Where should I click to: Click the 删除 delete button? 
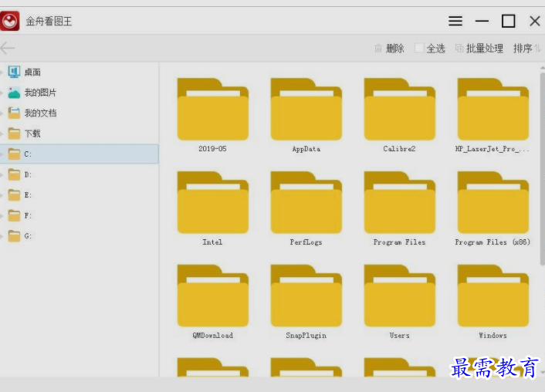click(x=389, y=49)
